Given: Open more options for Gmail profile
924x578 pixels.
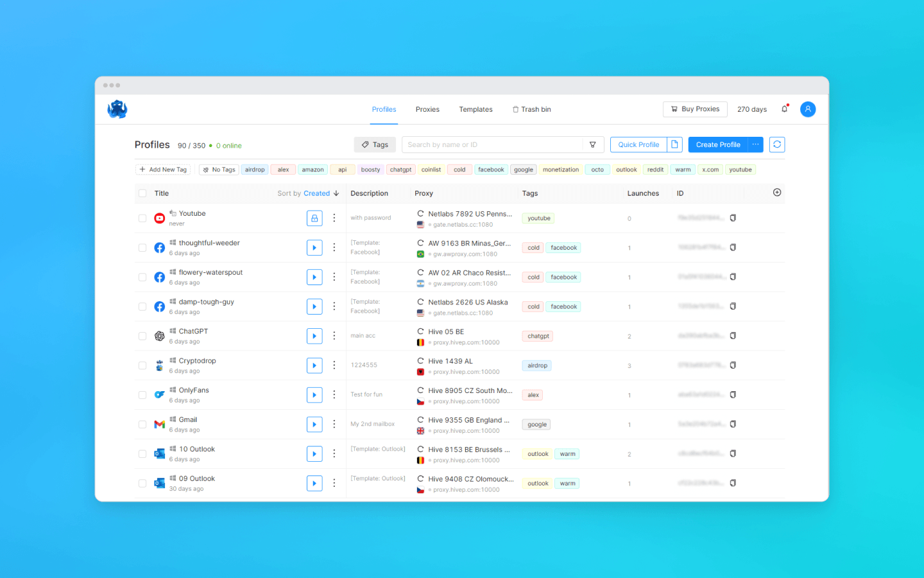Looking at the screenshot, I should click(x=334, y=425).
